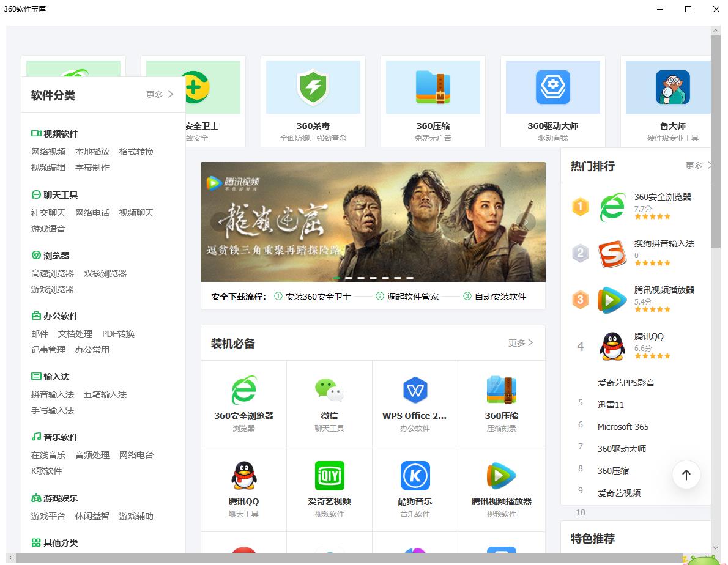728x565 pixels.
Task: Show next banner with right arrow
Action: 526,222
